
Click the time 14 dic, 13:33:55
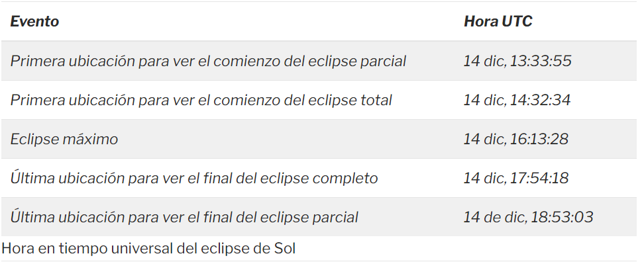coord(517,61)
